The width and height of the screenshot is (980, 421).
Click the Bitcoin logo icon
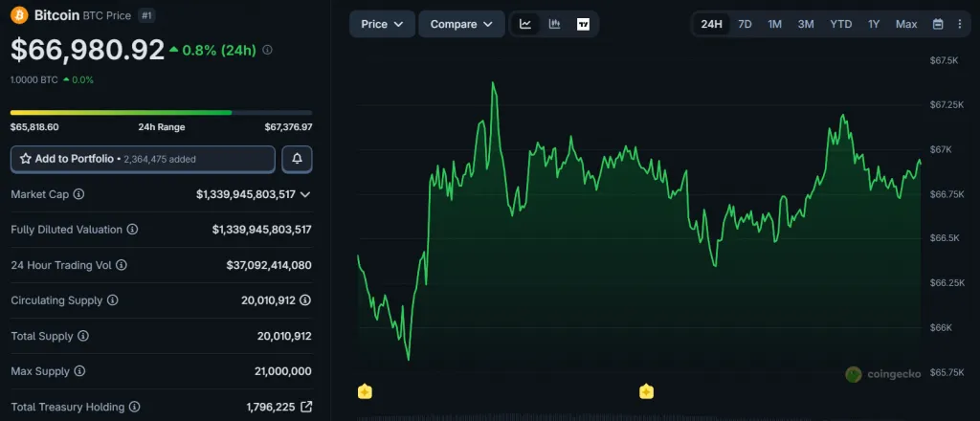click(x=19, y=15)
